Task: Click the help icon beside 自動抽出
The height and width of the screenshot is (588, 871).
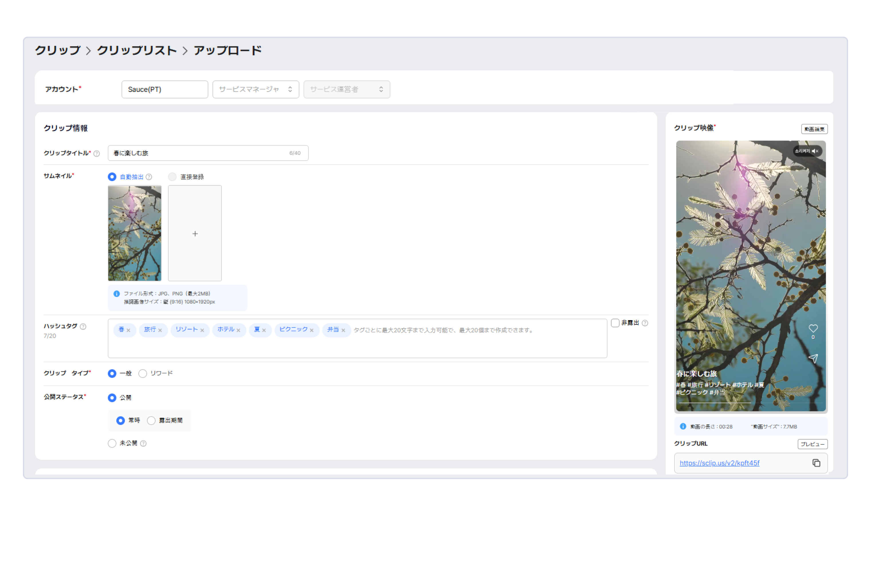Action: 149,177
